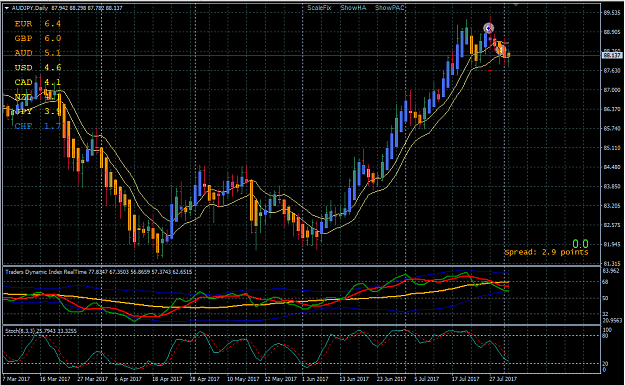Click the EUR 6.4 strength label

(38, 24)
